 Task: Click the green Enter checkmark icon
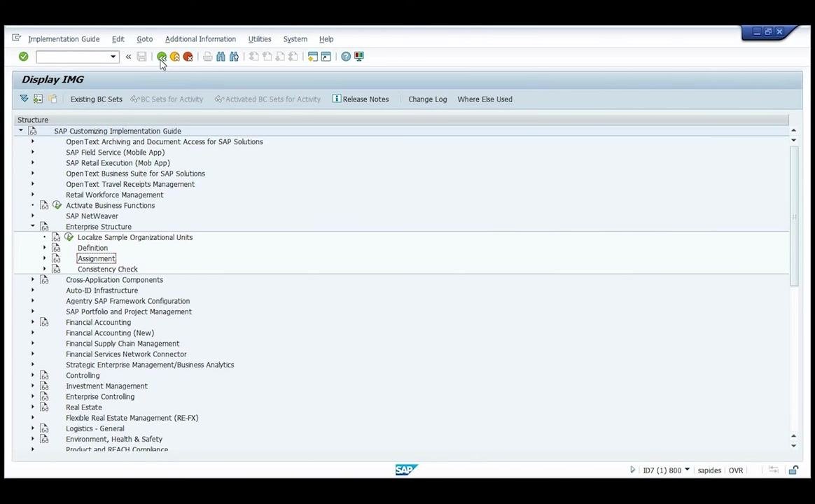[x=23, y=57]
